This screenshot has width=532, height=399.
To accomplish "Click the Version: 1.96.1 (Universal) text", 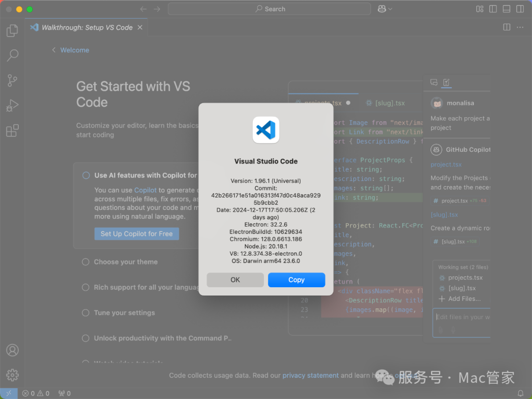I will click(x=266, y=181).
